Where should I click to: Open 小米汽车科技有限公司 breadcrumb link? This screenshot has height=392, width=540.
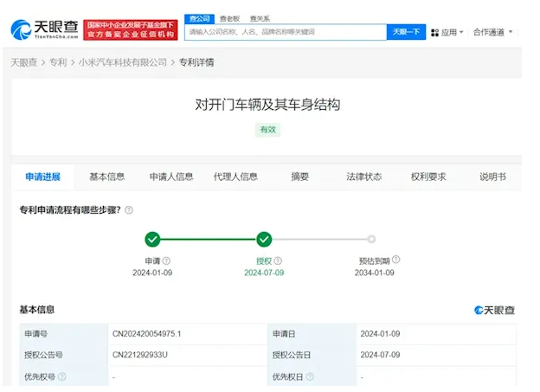point(123,62)
